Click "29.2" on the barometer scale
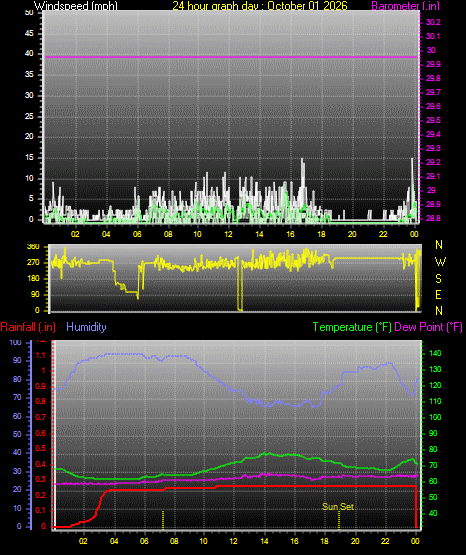 [x=433, y=162]
